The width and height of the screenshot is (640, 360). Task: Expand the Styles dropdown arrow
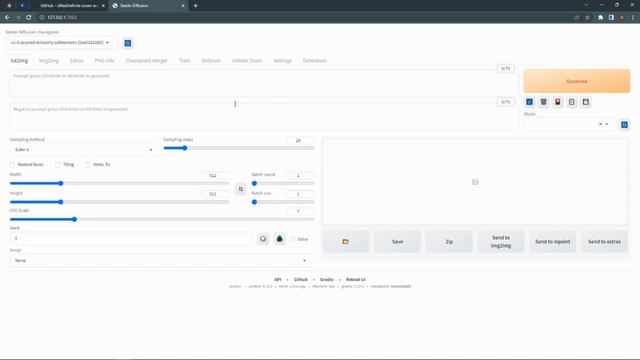(607, 124)
